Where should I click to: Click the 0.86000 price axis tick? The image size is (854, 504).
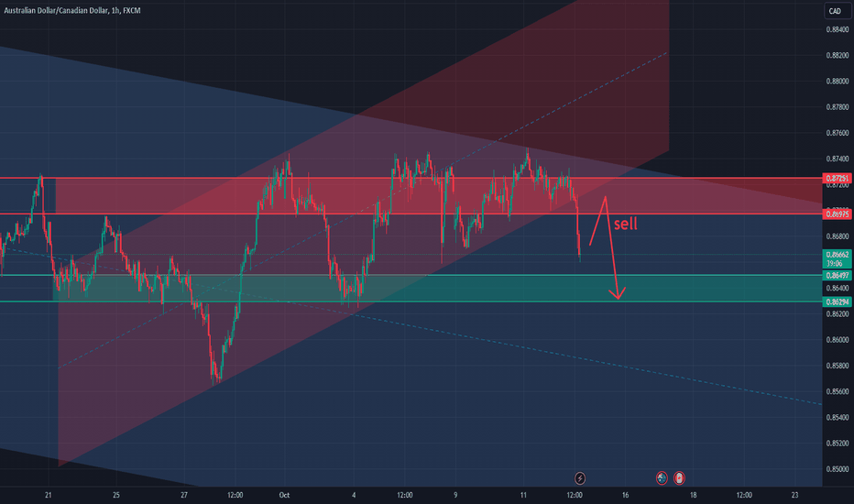(838, 339)
